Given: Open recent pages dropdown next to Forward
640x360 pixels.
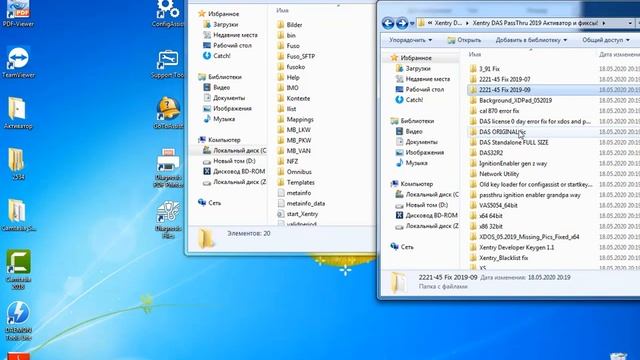Looking at the screenshot, I should 412,24.
